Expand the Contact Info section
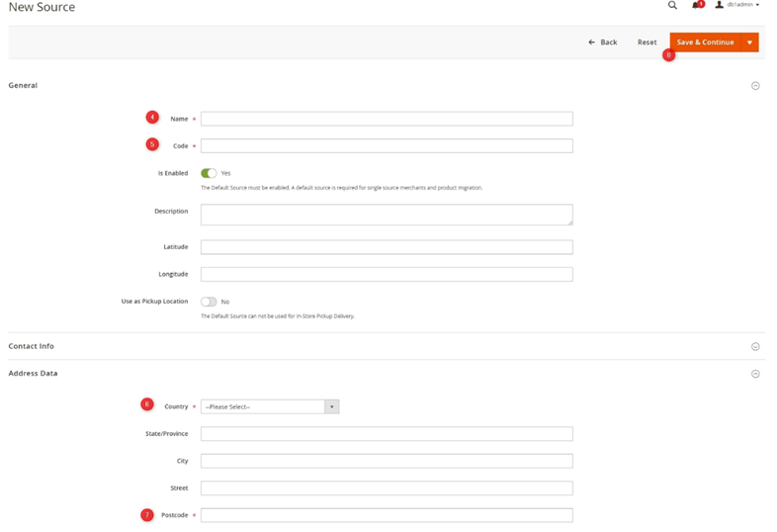777x532 pixels. (x=755, y=346)
